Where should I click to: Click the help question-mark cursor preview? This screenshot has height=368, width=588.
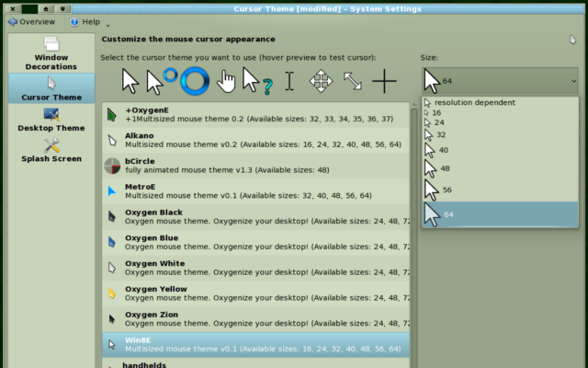pyautogui.click(x=257, y=81)
